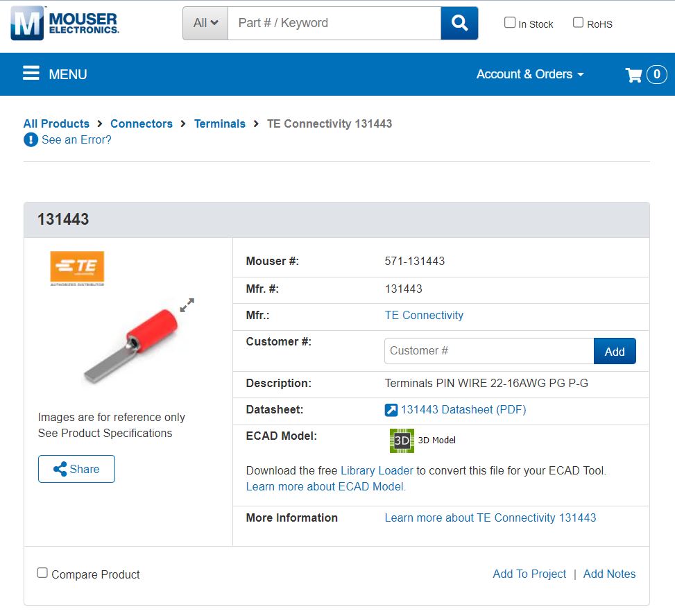Click TE Connectivity 131443 breadcrumb text
675x616 pixels.
(x=330, y=123)
